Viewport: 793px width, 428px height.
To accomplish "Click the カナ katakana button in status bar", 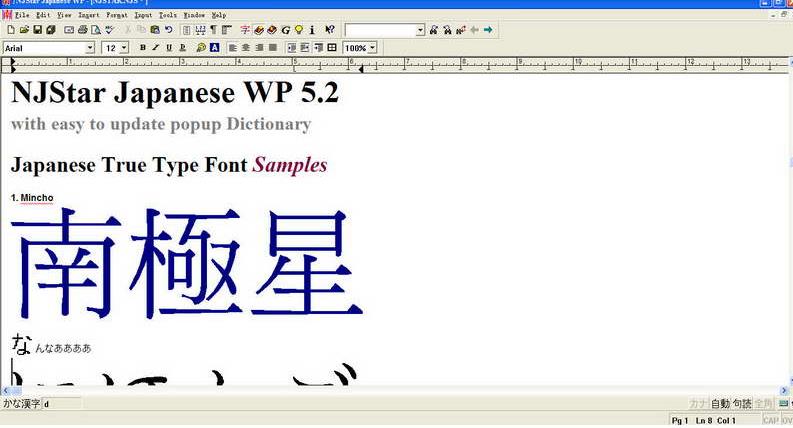I will (x=698, y=404).
